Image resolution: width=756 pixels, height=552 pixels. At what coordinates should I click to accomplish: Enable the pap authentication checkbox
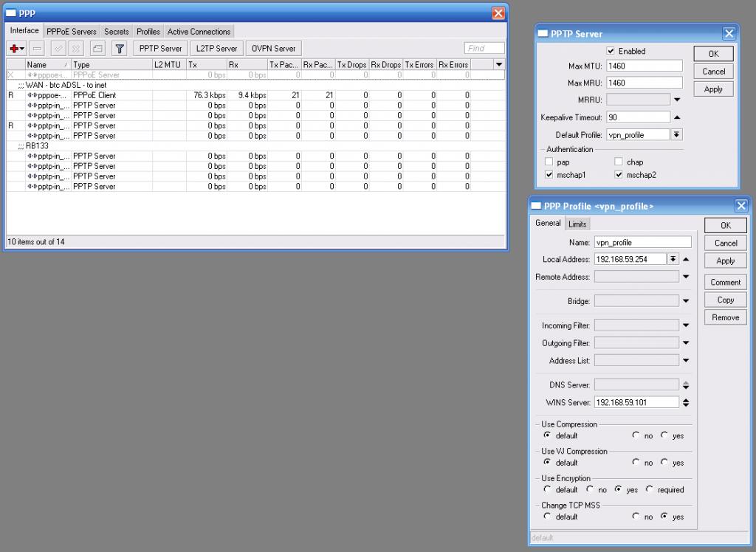(548, 162)
